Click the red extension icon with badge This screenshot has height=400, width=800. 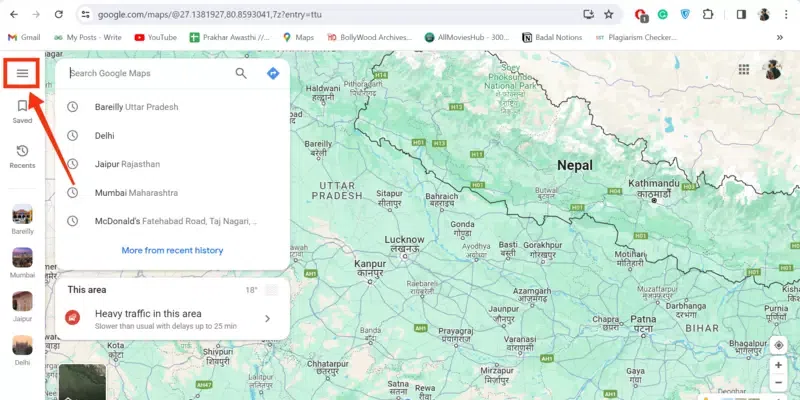pyautogui.click(x=641, y=15)
